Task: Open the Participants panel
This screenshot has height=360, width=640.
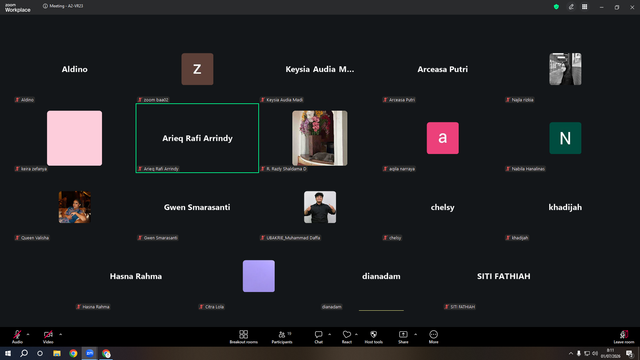Action: click(282, 337)
